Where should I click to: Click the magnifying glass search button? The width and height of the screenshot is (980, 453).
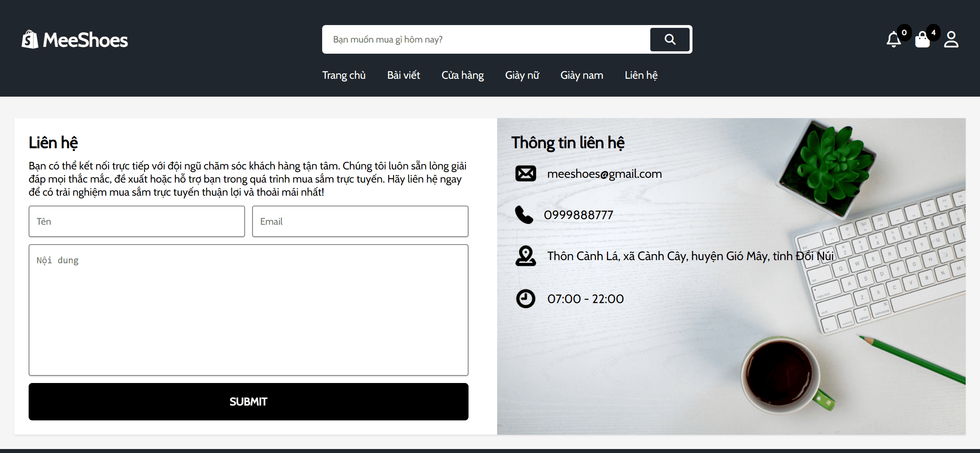[x=670, y=39]
